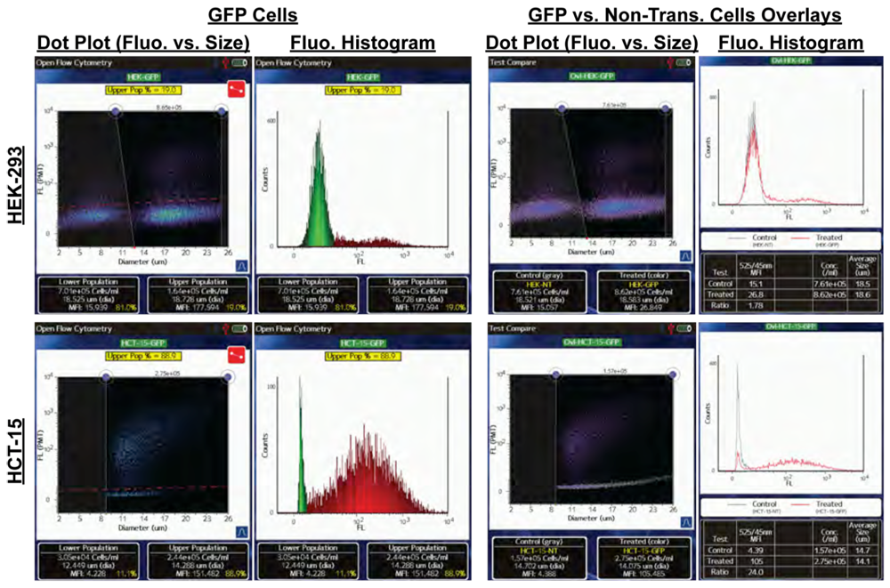Click red status icon in HEK-GFP dot plot header
Screen dimensions: 890x588
pyautogui.click(x=225, y=63)
